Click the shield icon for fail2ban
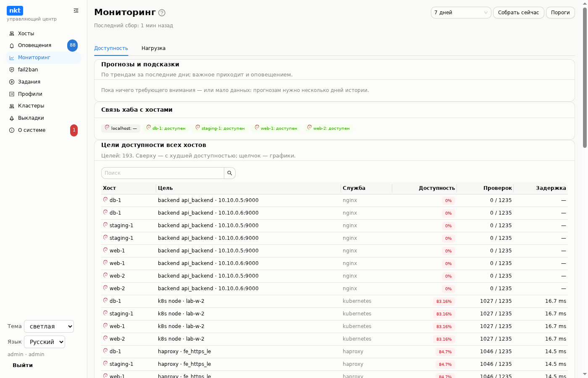Viewport: 588px width, 378px height. (12, 70)
